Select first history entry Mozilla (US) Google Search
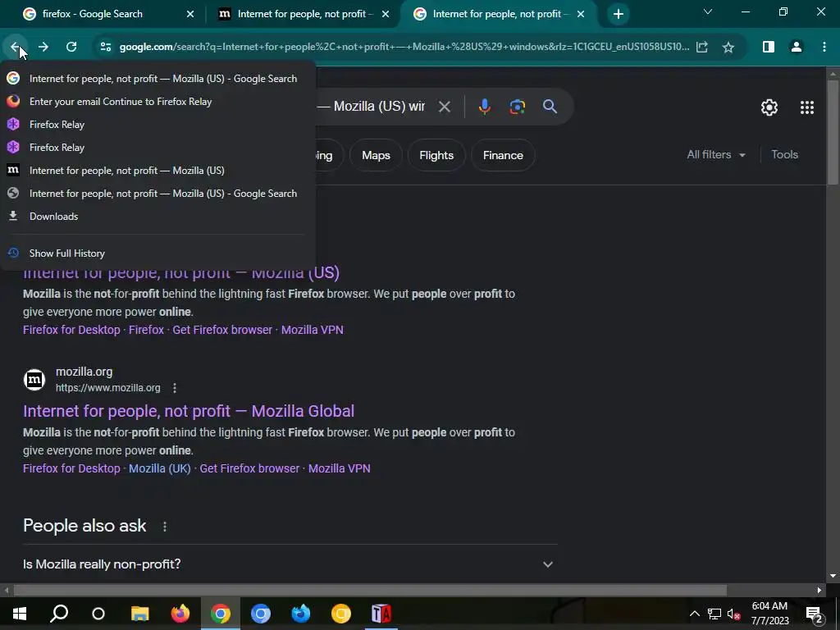The image size is (840, 630). point(158,79)
